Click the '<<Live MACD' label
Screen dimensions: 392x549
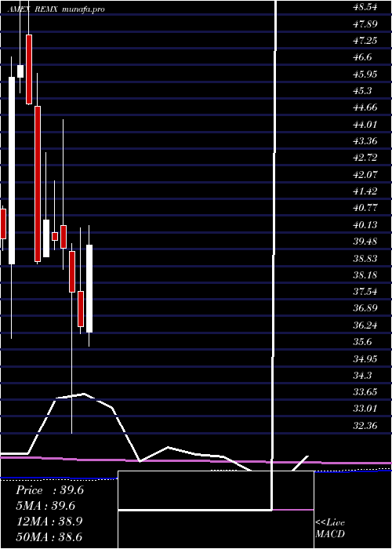coord(330,528)
